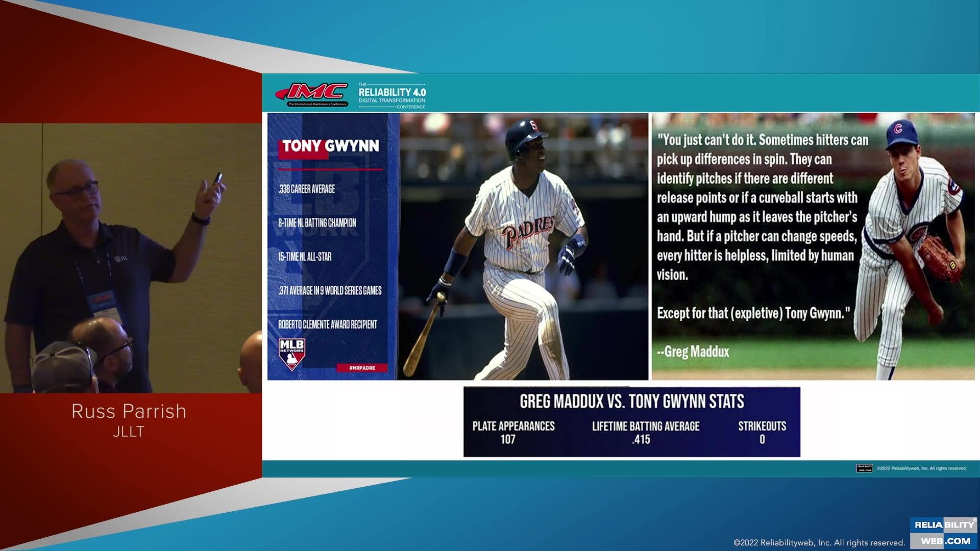The height and width of the screenshot is (551, 980).
Task: Click the Padres helmet on the batter
Action: pyautogui.click(x=526, y=134)
